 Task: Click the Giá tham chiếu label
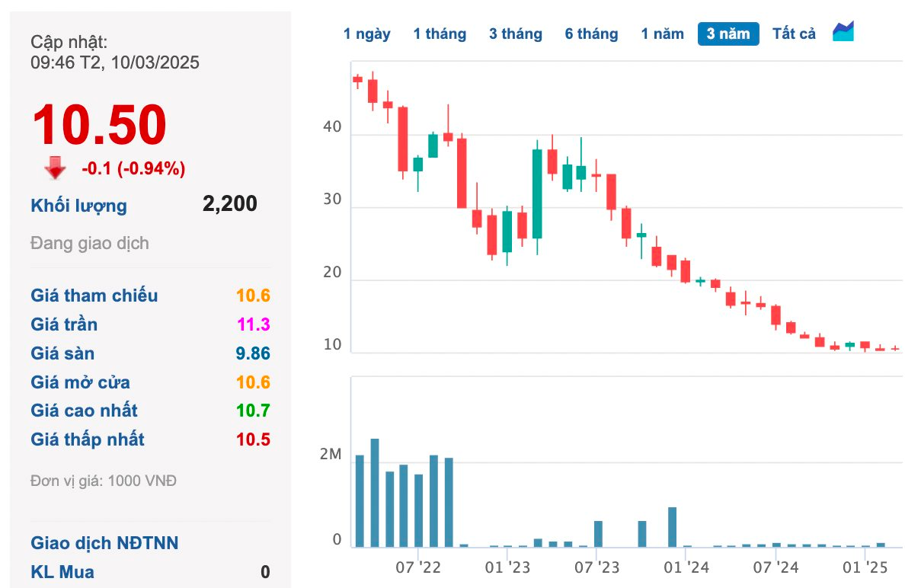(x=94, y=296)
